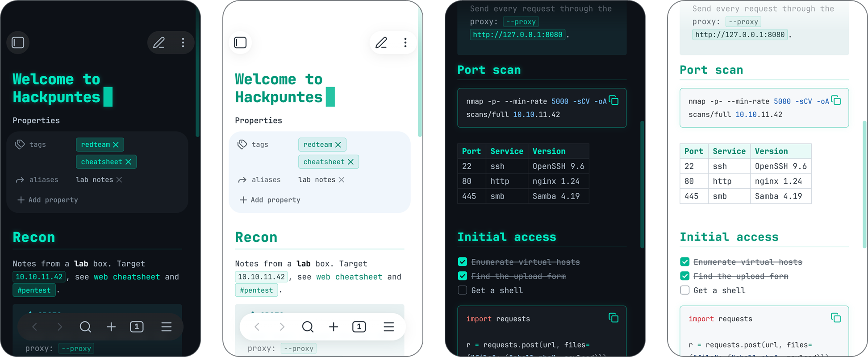Uncheck 'Find the upload form' in dark phone
Screen dimensions: 868x357
[463, 276]
